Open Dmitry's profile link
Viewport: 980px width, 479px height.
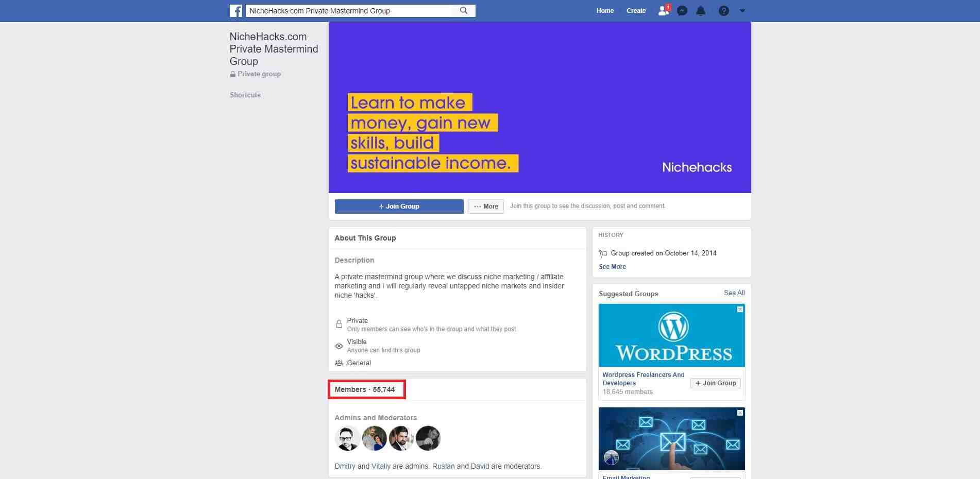click(345, 466)
